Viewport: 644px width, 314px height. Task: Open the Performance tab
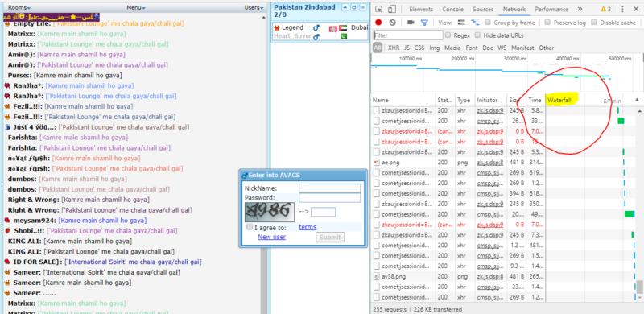[x=551, y=9]
